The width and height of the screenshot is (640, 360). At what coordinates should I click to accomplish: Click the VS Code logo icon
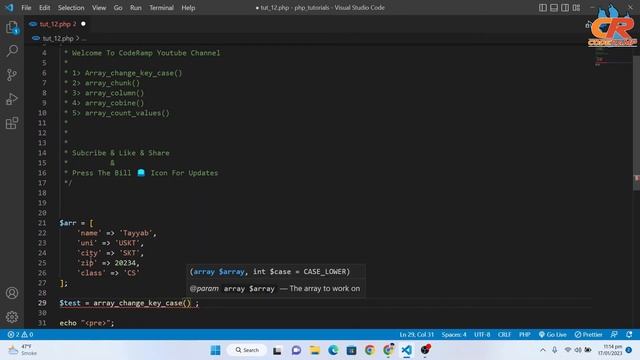point(9,7)
